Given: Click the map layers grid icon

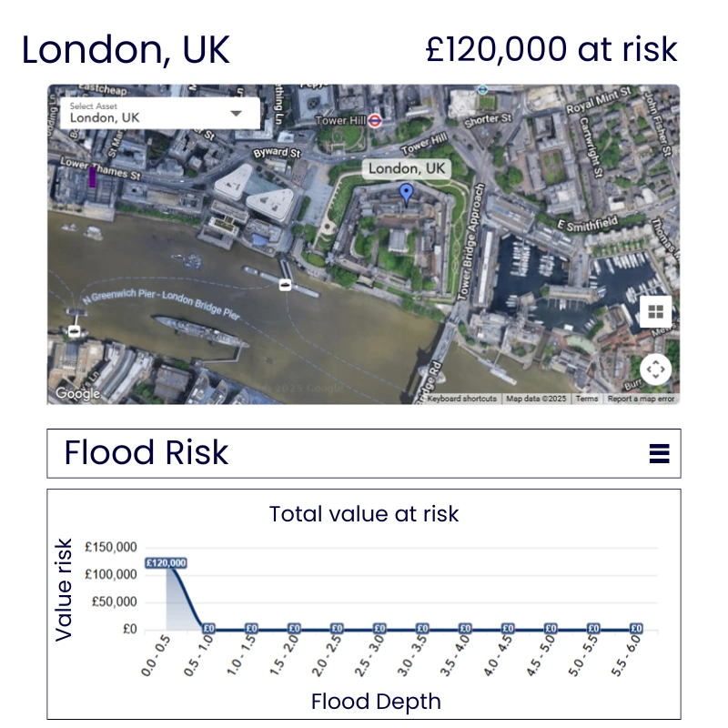Looking at the screenshot, I should 655,311.
